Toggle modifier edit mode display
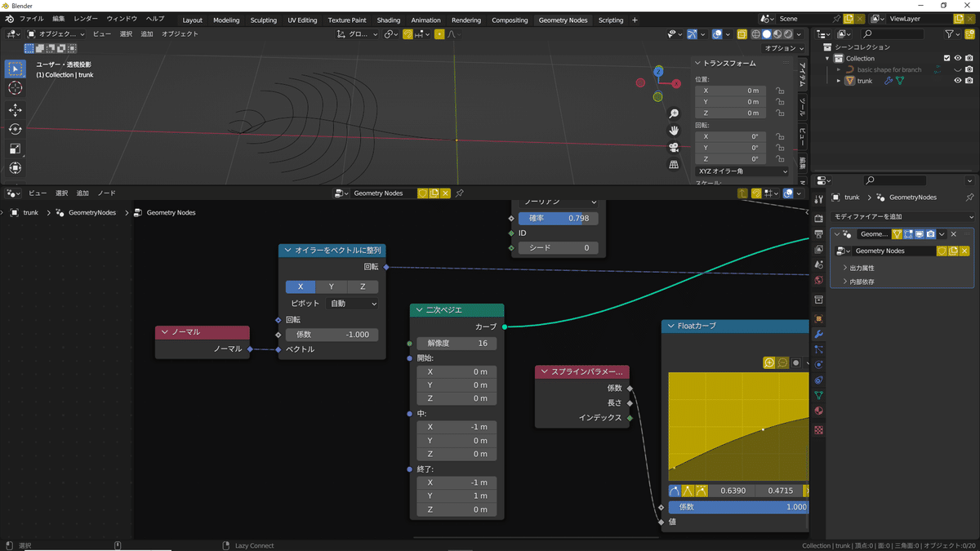The image size is (980, 551). pos(908,234)
